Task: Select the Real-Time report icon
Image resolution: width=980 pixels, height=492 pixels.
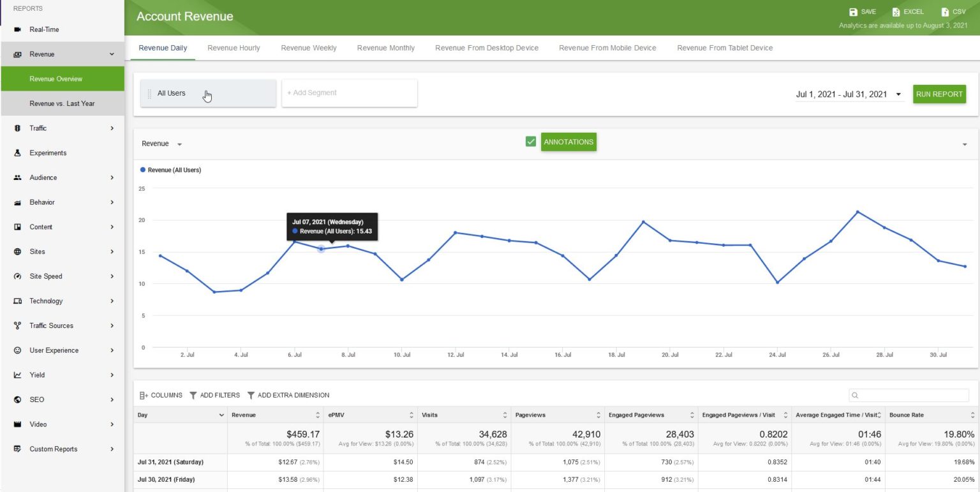Action: coord(18,29)
